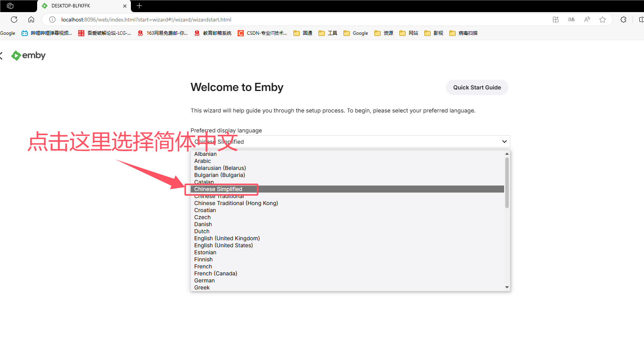
Task: Open a new browser tab
Action: coord(139,6)
